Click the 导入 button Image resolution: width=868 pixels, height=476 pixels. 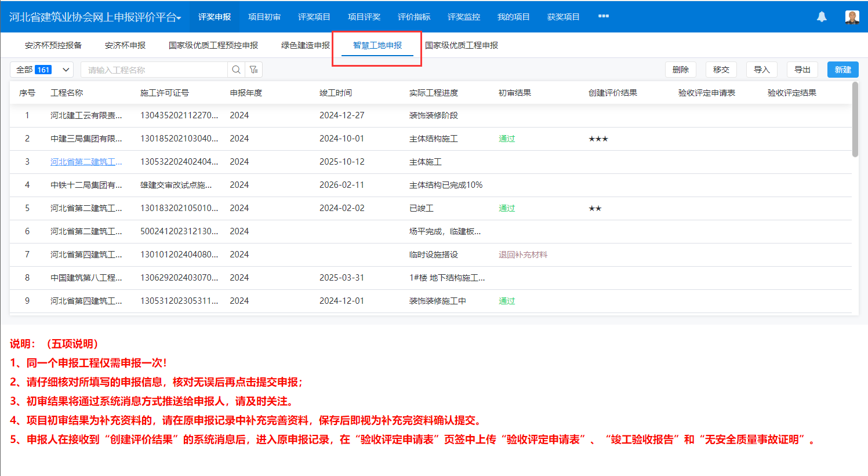pos(761,70)
